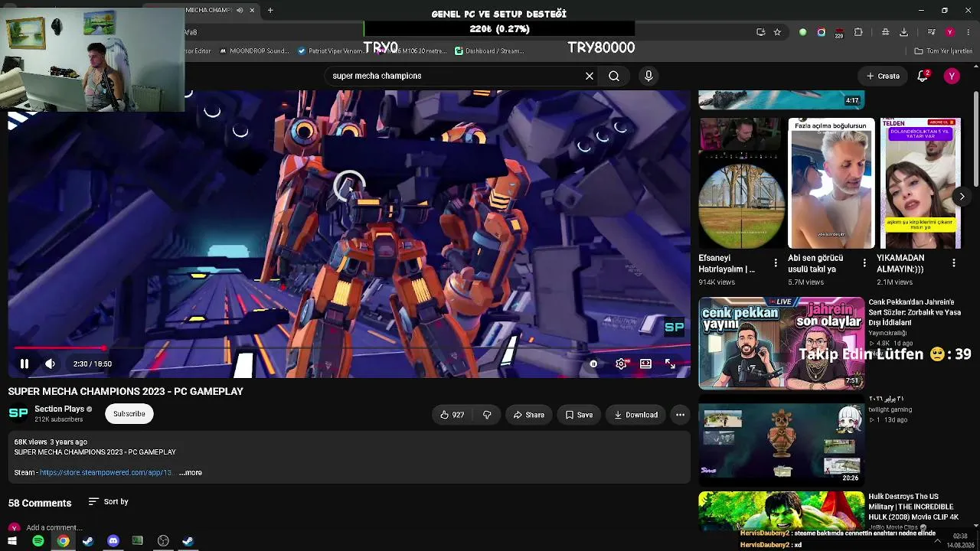
Task: Open the Section Plays channel name link
Action: coord(59,409)
